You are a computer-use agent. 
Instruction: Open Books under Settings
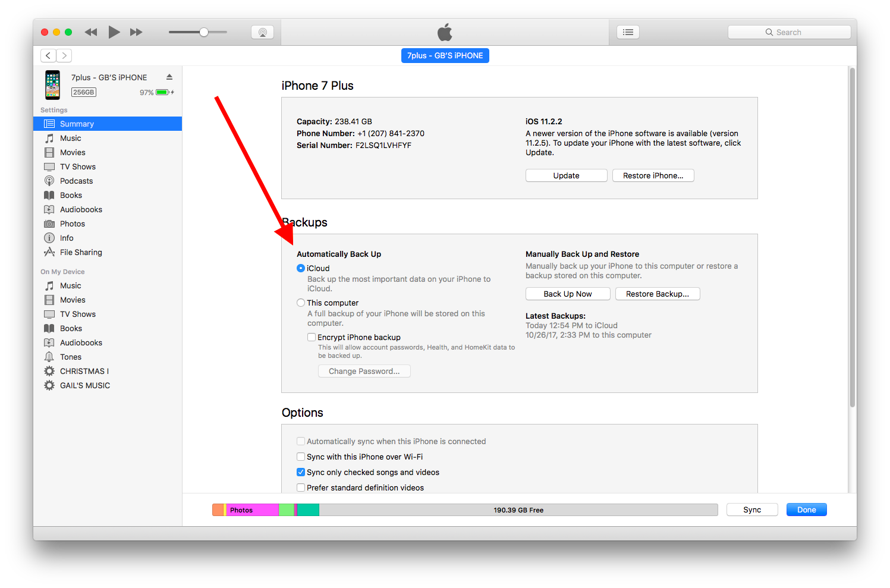[108, 195]
